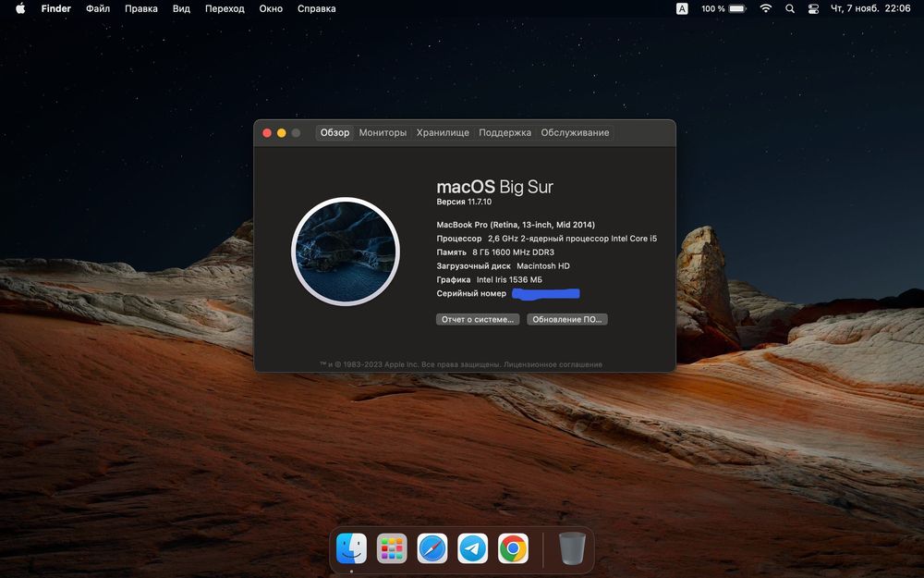Image resolution: width=924 pixels, height=578 pixels.
Task: Open the Wi-Fi status menu
Action: point(765,8)
